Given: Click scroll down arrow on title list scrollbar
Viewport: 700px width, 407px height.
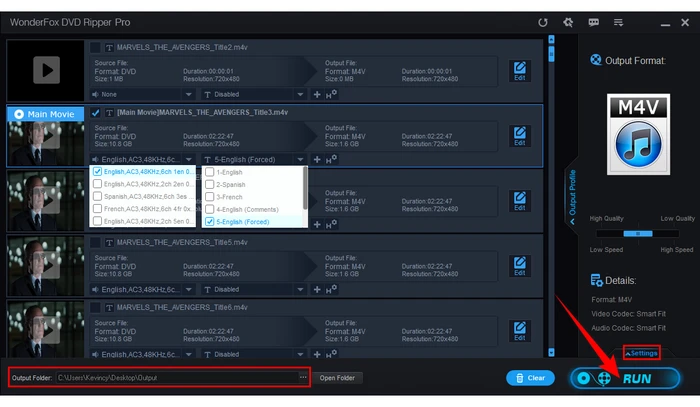Looking at the screenshot, I should tap(551, 353).
